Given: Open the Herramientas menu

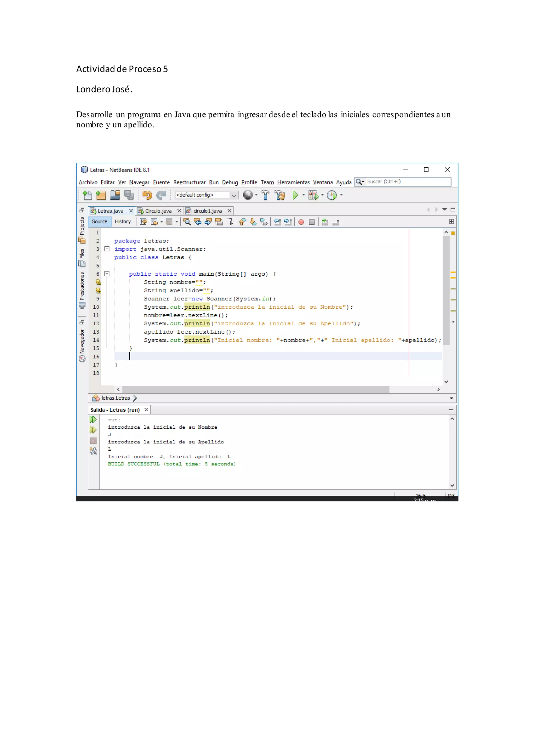Looking at the screenshot, I should (293, 182).
